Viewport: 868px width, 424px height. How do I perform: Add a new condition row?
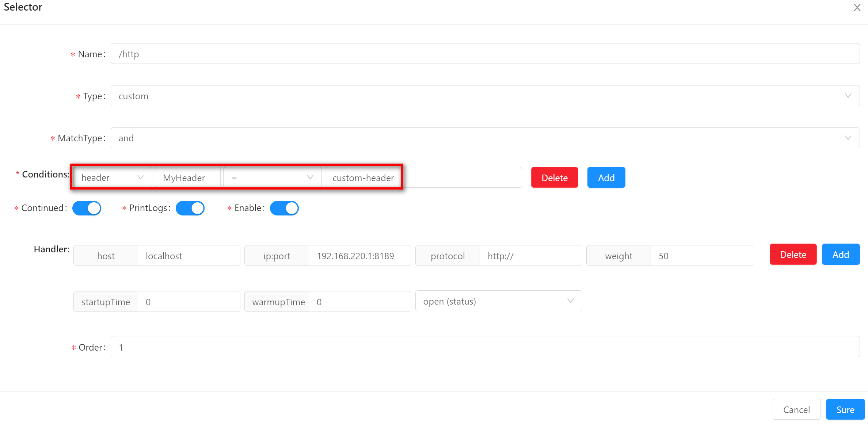[x=606, y=178]
